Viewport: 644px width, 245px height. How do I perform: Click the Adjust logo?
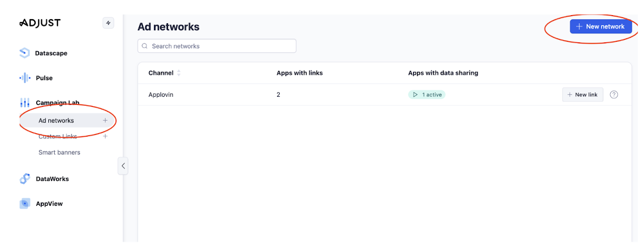point(40,23)
